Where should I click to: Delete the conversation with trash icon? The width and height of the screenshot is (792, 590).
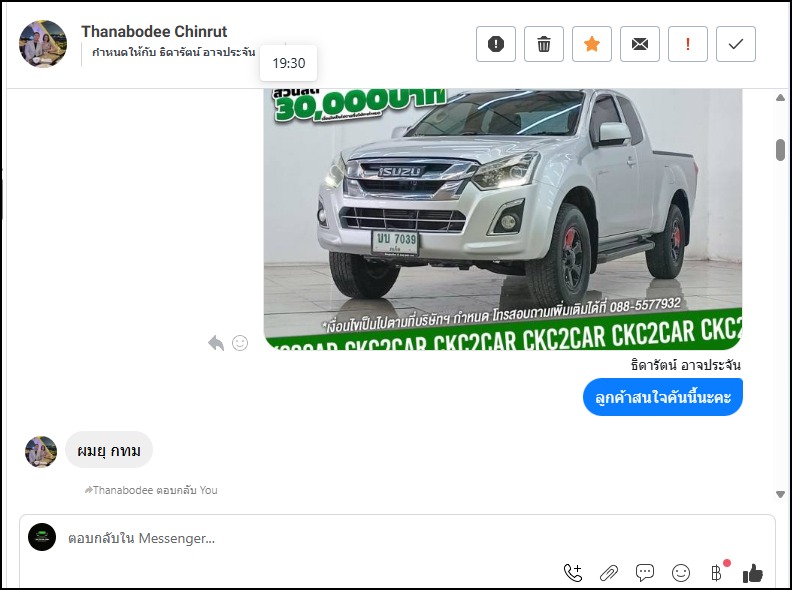[x=543, y=44]
